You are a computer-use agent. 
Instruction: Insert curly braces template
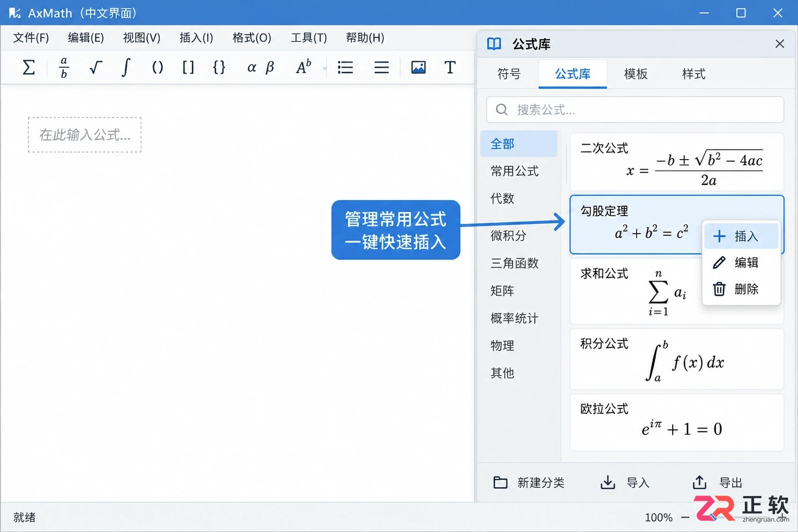click(219, 68)
